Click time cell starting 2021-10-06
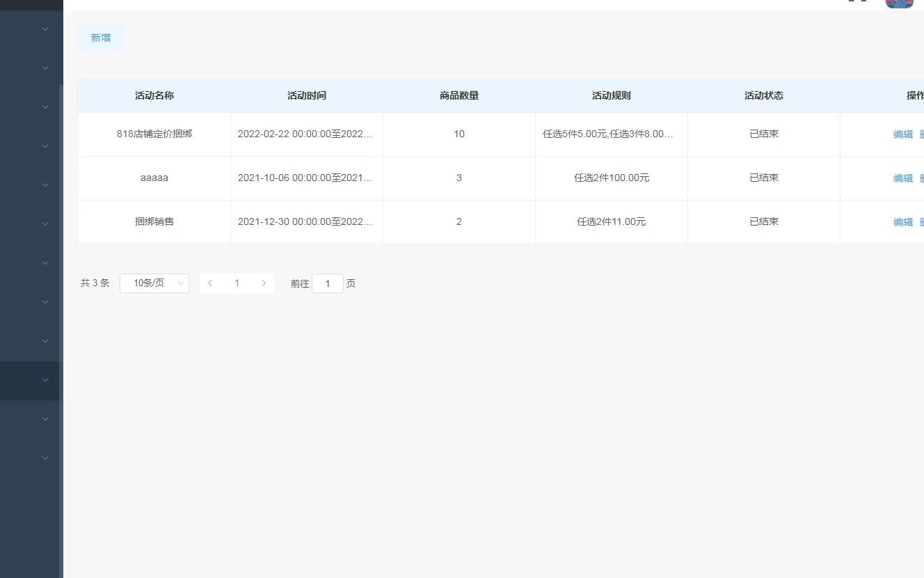The height and width of the screenshot is (578, 924). tap(306, 178)
